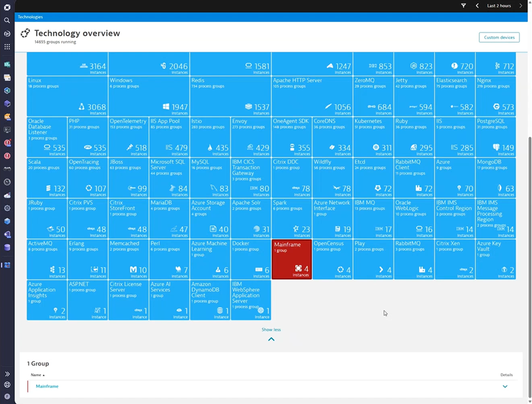This screenshot has height=404, width=532.
Task: Click the page vertical scrollbar
Action: [x=529, y=240]
